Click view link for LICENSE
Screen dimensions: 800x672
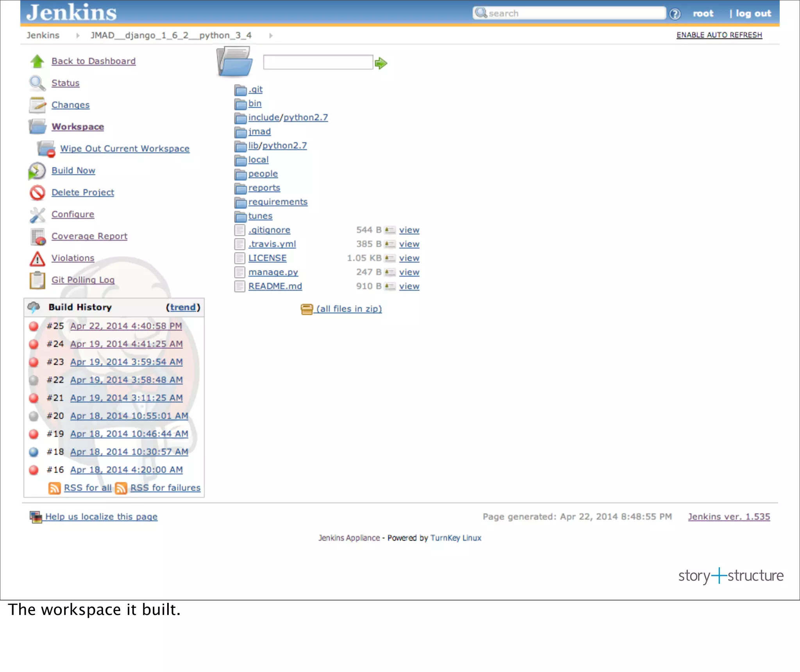coord(409,258)
